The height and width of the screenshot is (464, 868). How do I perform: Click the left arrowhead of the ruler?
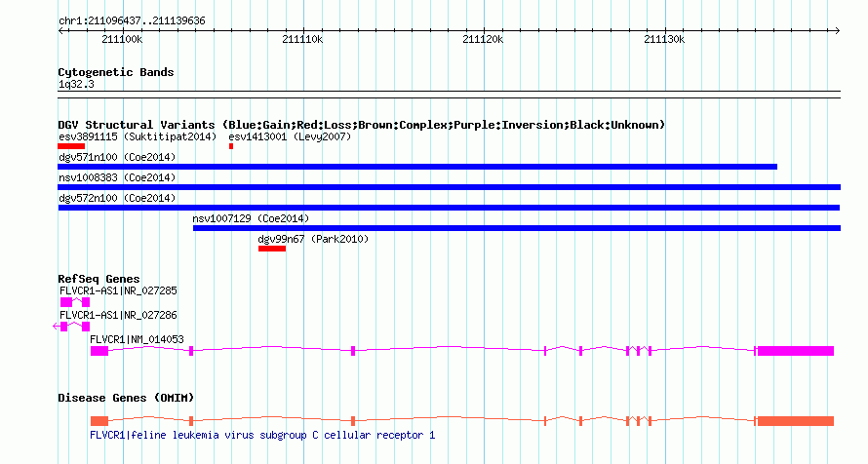[x=60, y=30]
